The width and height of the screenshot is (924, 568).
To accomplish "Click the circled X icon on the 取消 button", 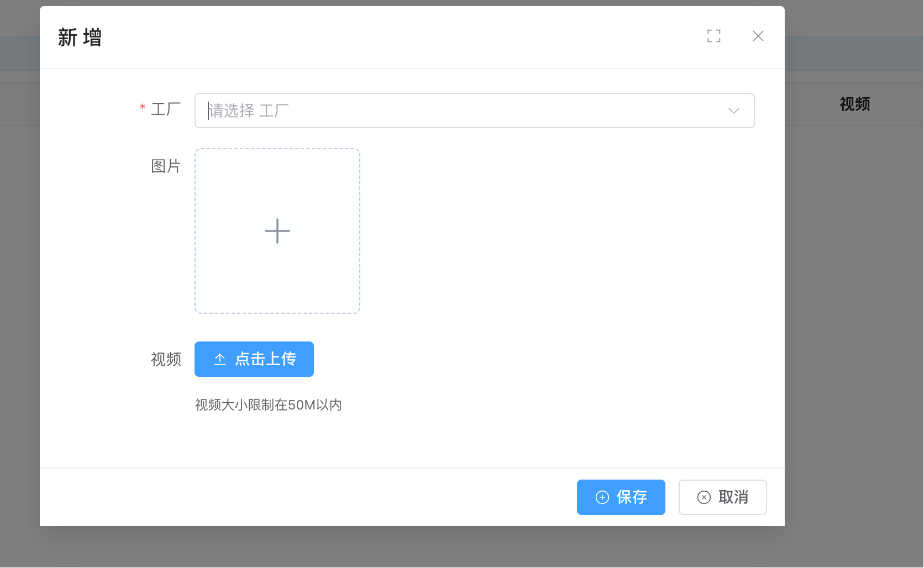I will coord(704,497).
